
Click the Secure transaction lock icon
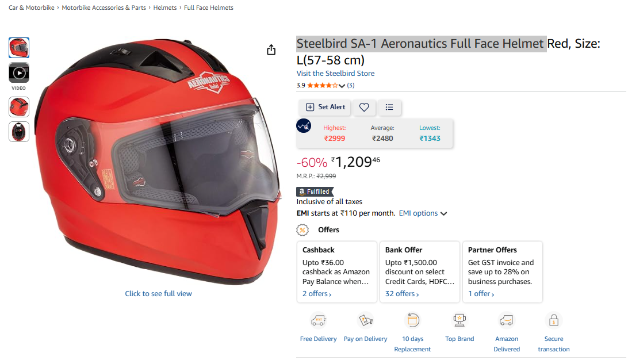pyautogui.click(x=553, y=320)
